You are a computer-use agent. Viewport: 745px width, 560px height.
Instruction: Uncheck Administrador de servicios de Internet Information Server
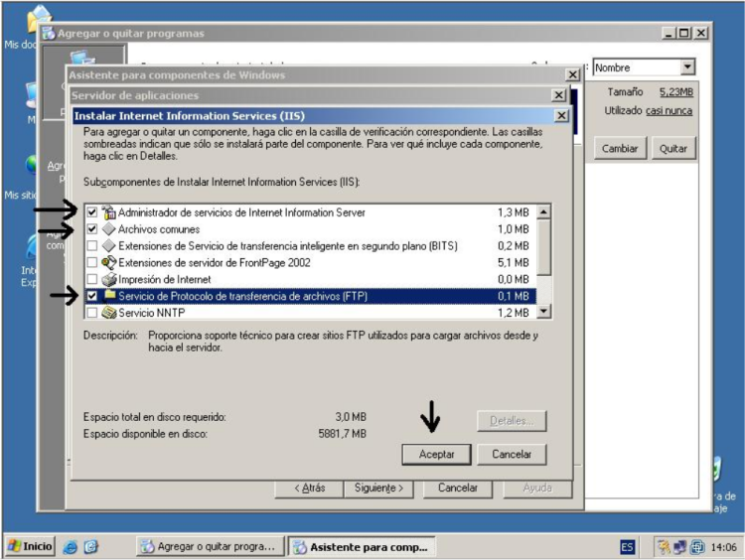pyautogui.click(x=92, y=212)
